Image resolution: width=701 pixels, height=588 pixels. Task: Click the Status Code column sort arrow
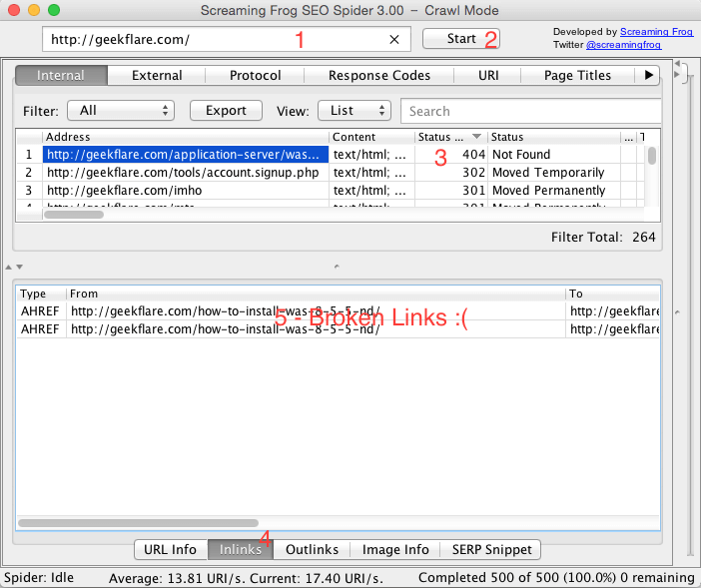tap(476, 137)
